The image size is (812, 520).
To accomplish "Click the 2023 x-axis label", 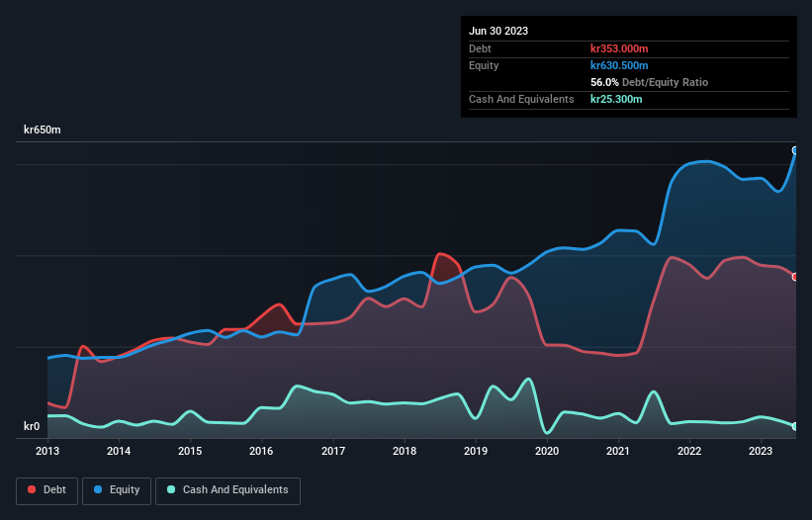I will 761,451.
